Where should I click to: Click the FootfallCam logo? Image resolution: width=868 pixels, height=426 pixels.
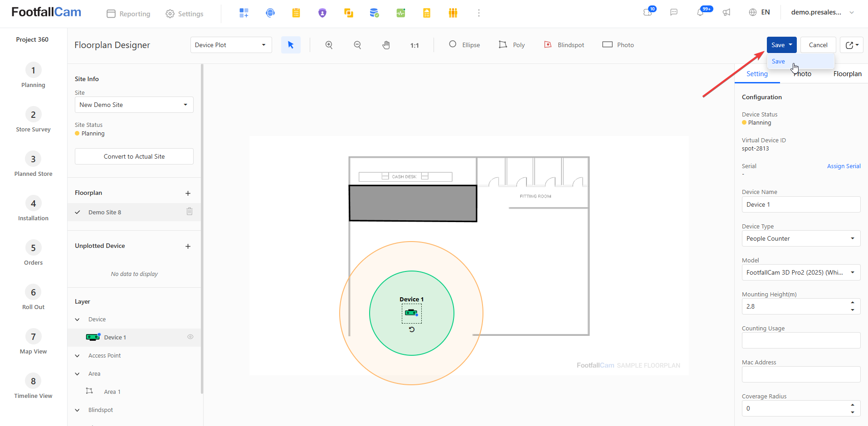coord(46,12)
